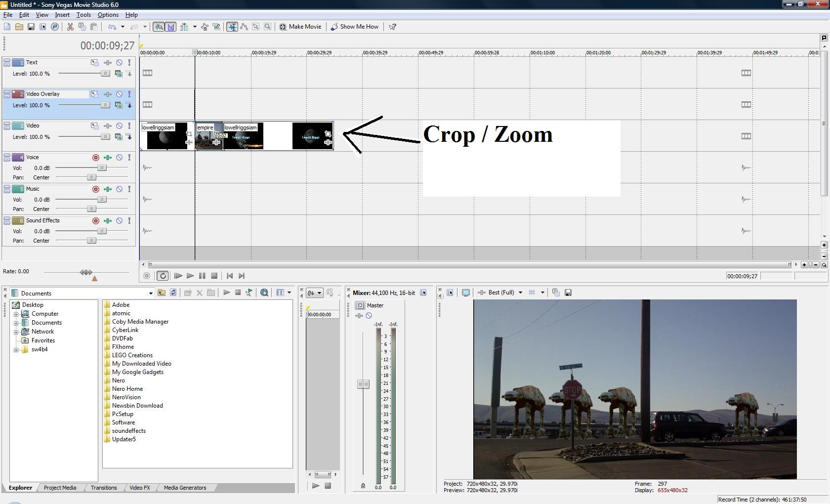Click the Save project icon in toolbar
Image resolution: width=830 pixels, height=504 pixels.
click(x=31, y=27)
